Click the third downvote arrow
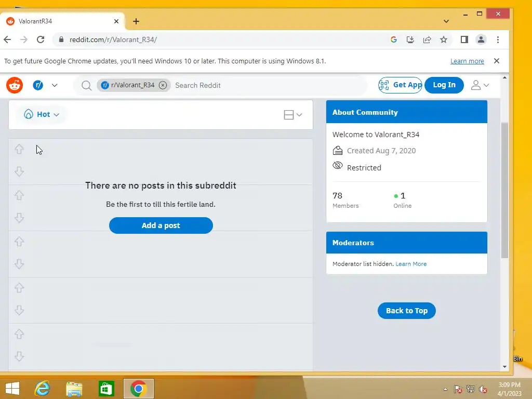The image size is (532, 399). click(x=19, y=264)
